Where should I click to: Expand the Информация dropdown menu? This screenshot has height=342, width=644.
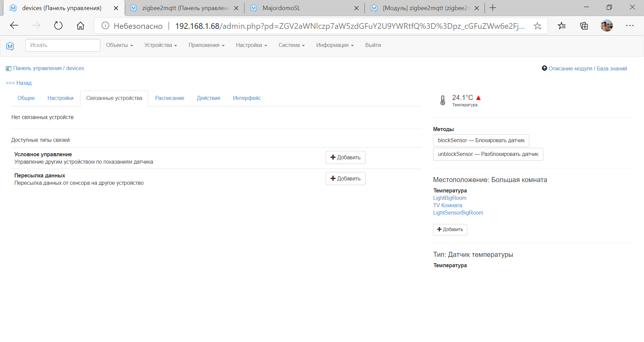tap(335, 45)
